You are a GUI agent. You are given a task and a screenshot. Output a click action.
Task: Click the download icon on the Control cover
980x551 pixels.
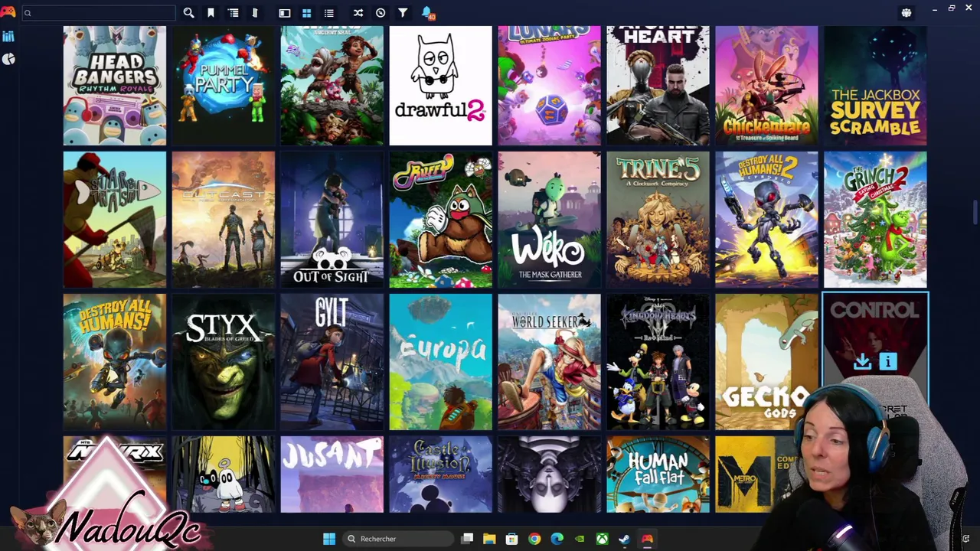862,362
